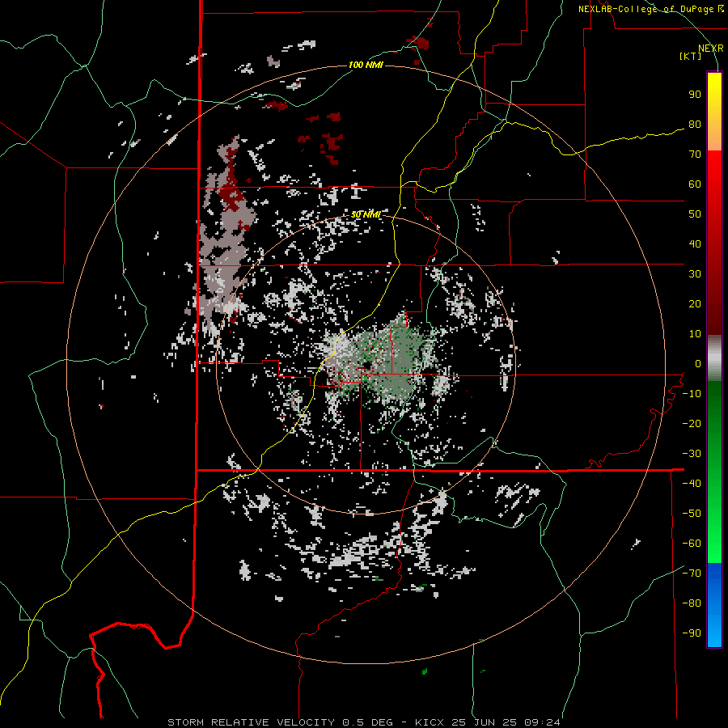Image resolution: width=728 pixels, height=728 pixels.
Task: Select the positive 20 knot scale label
Action: coord(695,304)
